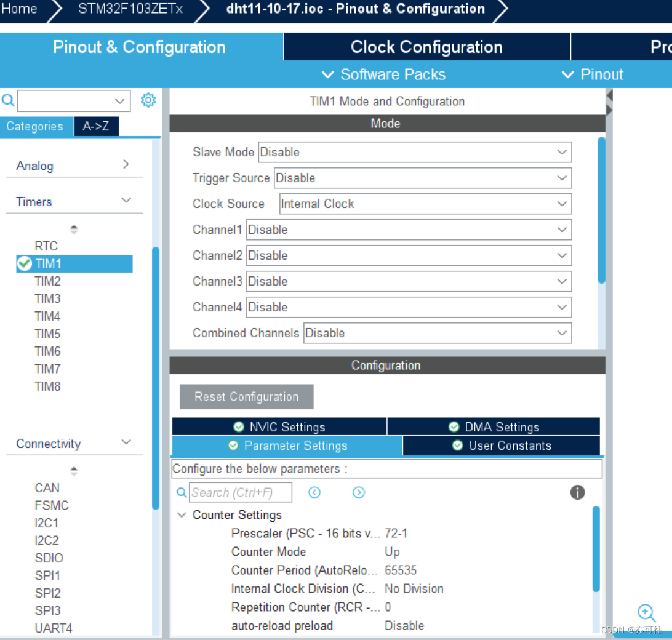Click the Counter Period value 65535
The width and height of the screenshot is (672, 640).
(401, 570)
